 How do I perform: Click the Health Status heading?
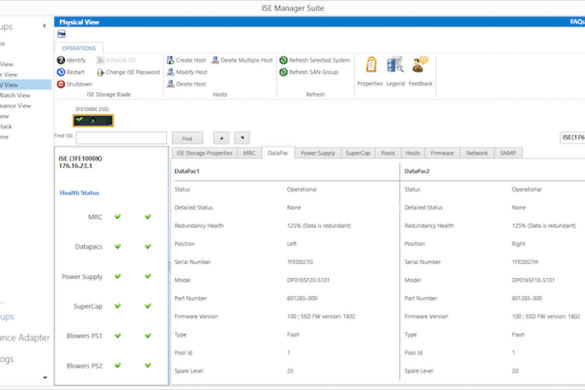(x=79, y=193)
